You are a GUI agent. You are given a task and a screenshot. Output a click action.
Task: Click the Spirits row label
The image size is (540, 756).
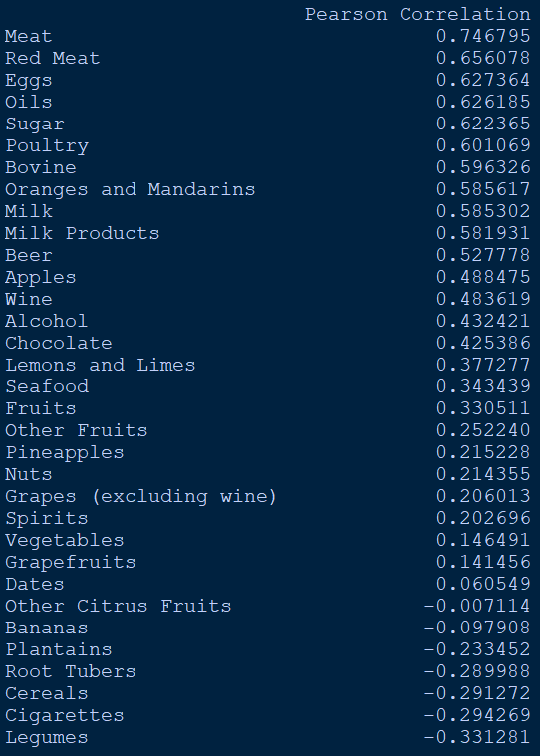[x=46, y=518]
